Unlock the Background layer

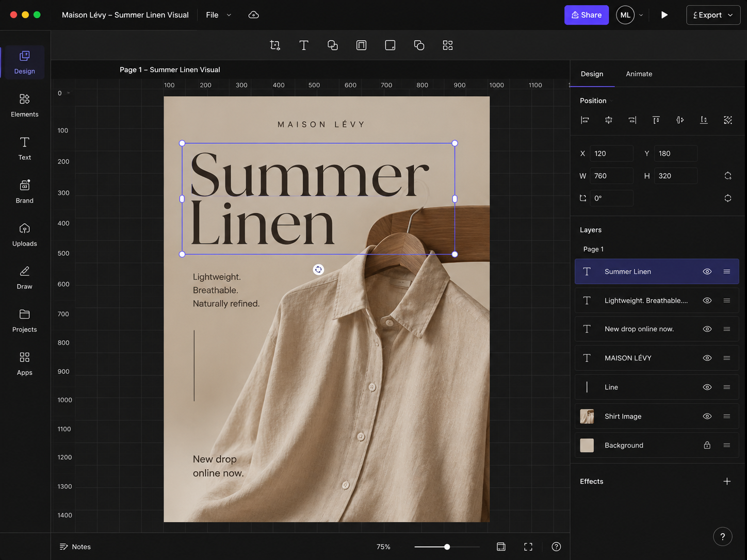tap(707, 445)
